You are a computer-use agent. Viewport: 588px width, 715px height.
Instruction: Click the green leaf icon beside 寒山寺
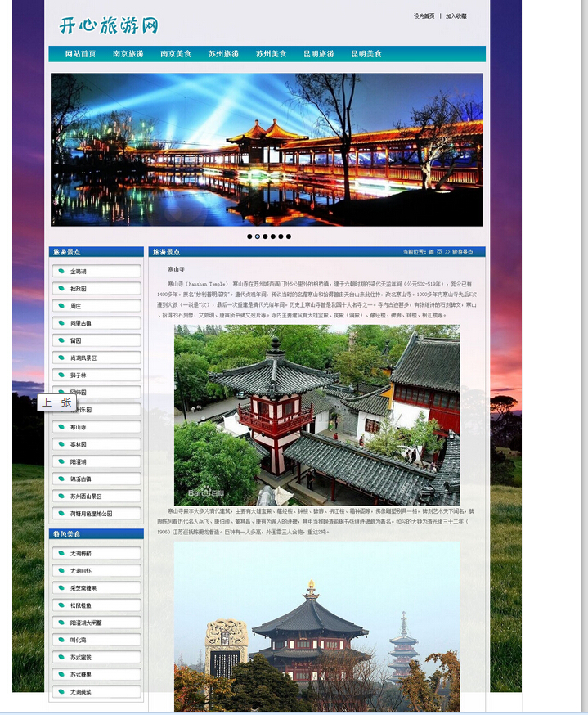[x=61, y=427]
